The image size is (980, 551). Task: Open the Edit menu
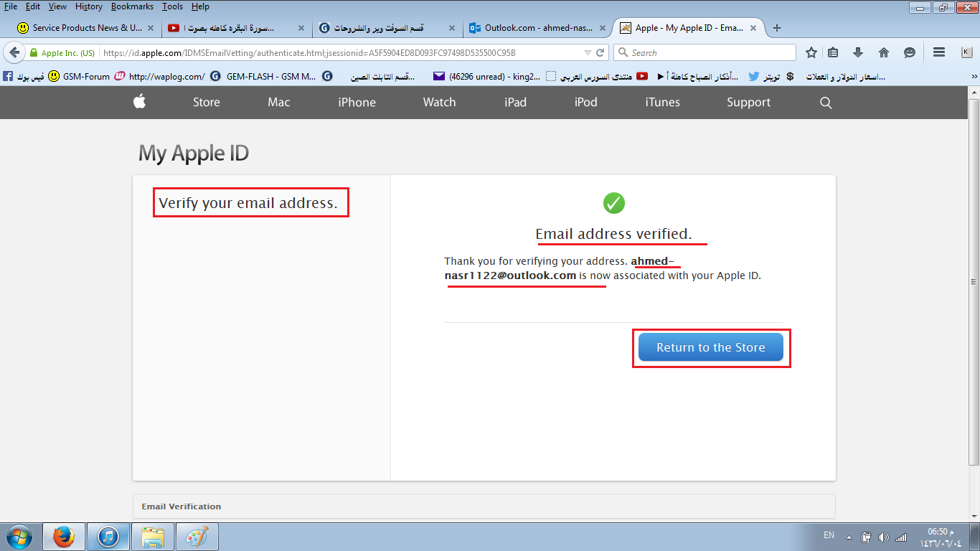pos(33,6)
